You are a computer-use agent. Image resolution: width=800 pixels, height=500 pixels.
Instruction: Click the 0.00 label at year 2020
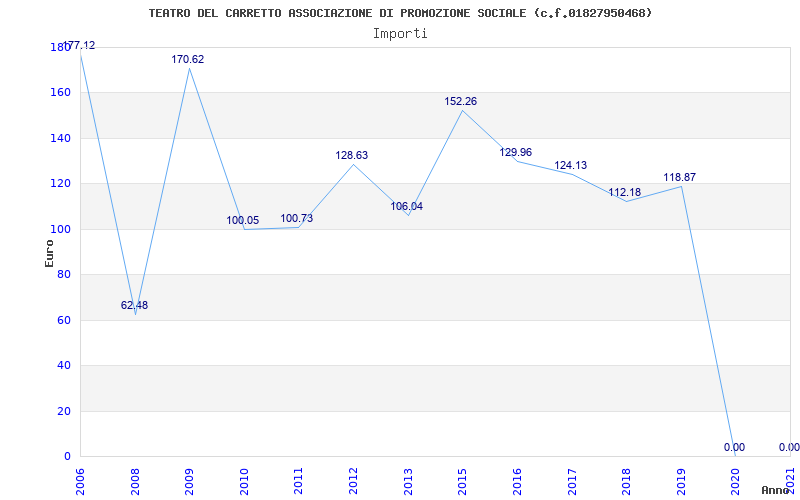click(x=734, y=447)
